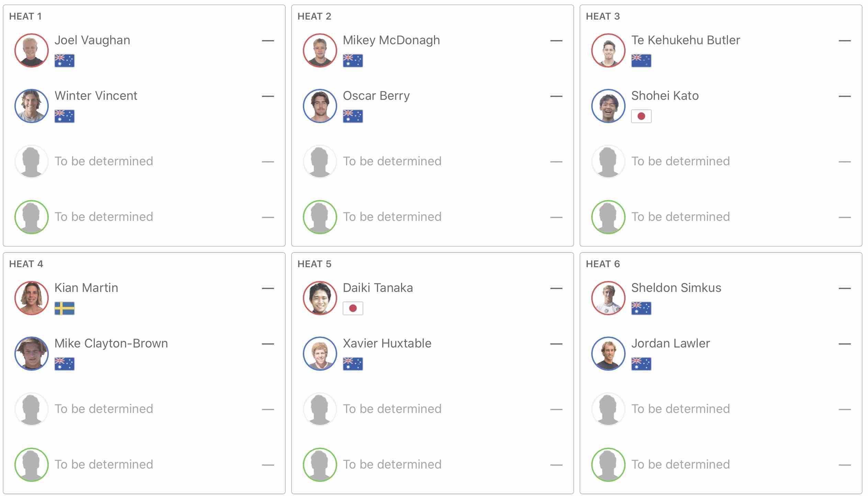Click the Japan flag under Daiki Tanaka
Viewport: 868px width, 496px height.
pyautogui.click(x=353, y=308)
